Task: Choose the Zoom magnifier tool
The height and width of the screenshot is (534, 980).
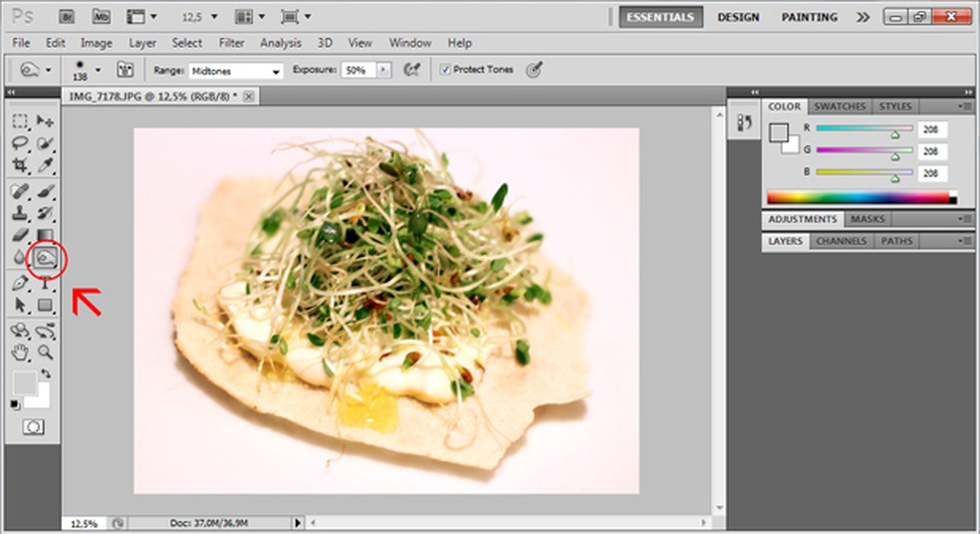Action: (x=45, y=352)
